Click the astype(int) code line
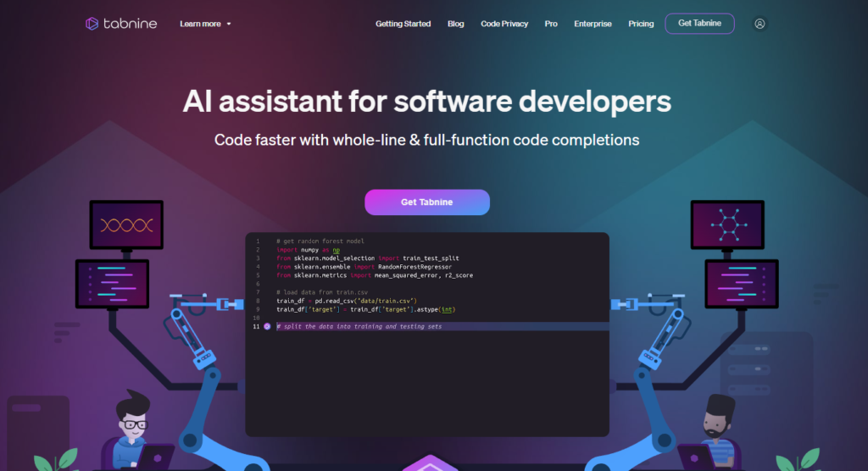Viewport: 868px width, 471px height. [x=366, y=309]
